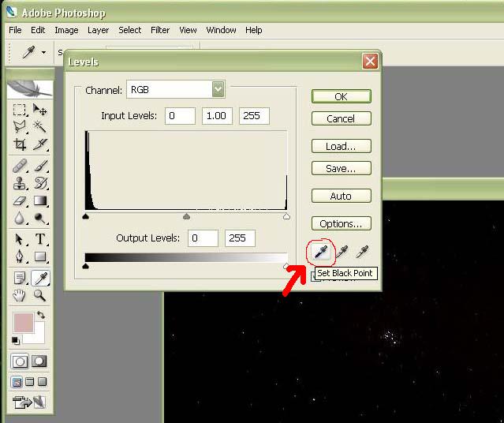Select the Type tool
This screenshot has width=504, height=423.
point(40,239)
